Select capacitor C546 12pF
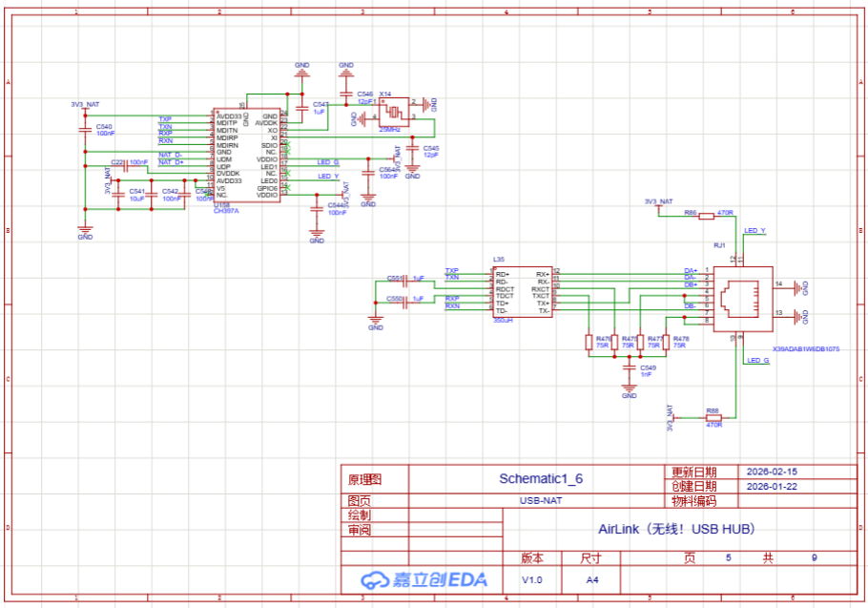 (346, 94)
